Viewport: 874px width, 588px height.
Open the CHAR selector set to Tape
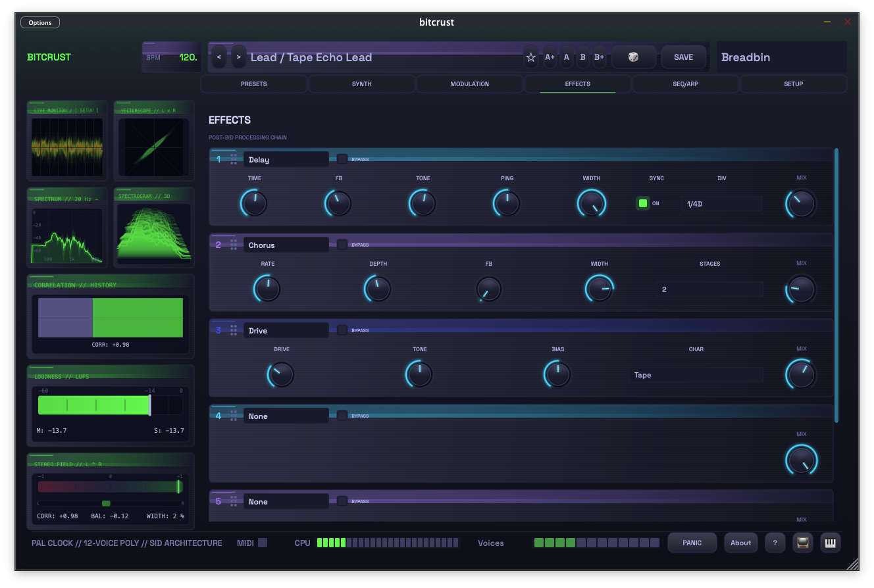pos(696,374)
